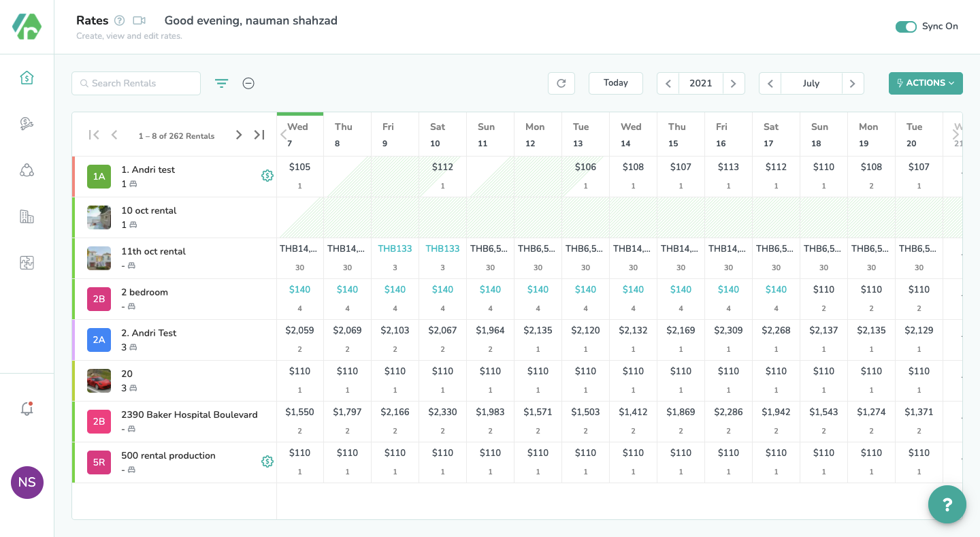Open the rentals filter icon
The width and height of the screenshot is (980, 537).
click(222, 83)
